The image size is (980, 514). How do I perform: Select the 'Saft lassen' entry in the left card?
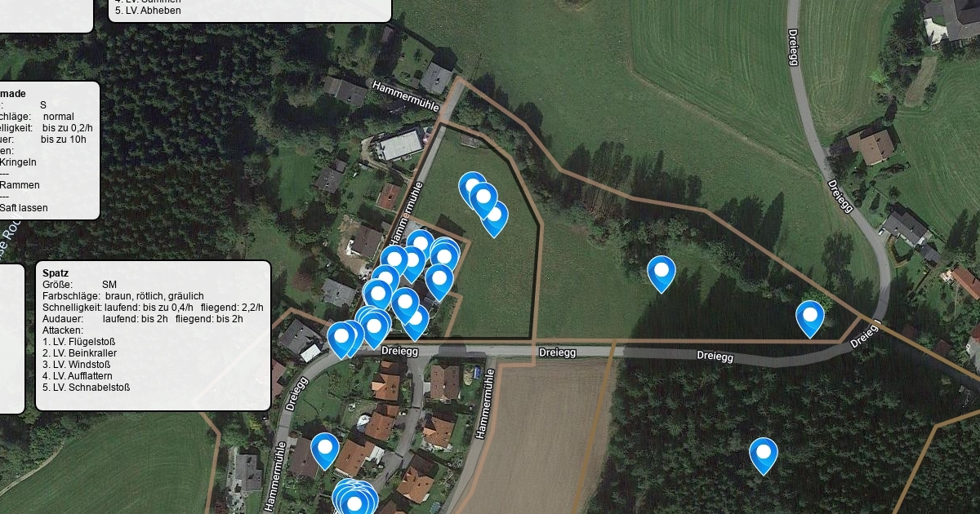point(24,208)
